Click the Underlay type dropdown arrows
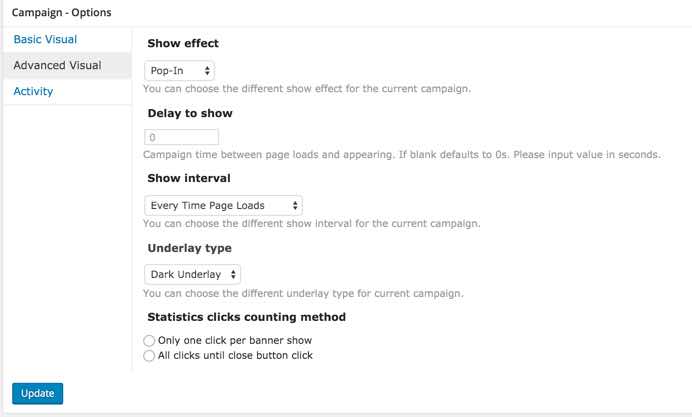The height and width of the screenshot is (417, 692). coord(233,274)
